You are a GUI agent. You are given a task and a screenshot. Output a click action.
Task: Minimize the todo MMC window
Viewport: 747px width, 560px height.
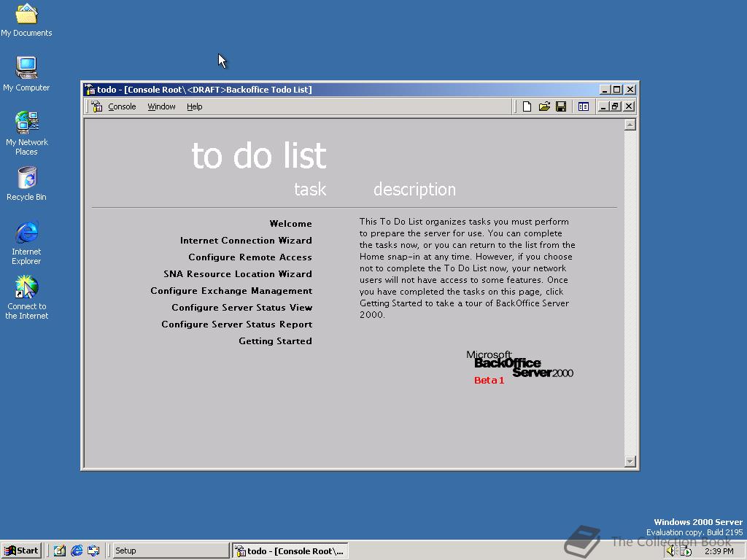(605, 90)
